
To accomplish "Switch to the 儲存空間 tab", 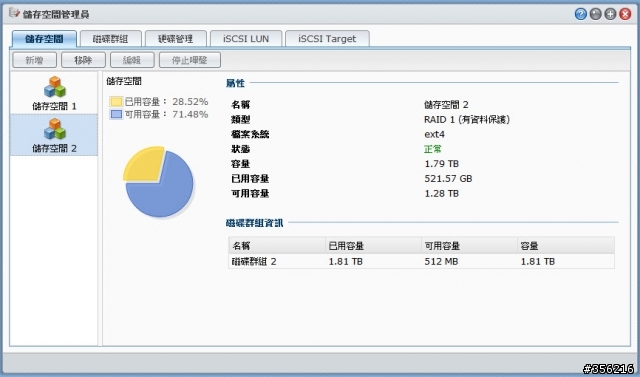I will point(44,39).
